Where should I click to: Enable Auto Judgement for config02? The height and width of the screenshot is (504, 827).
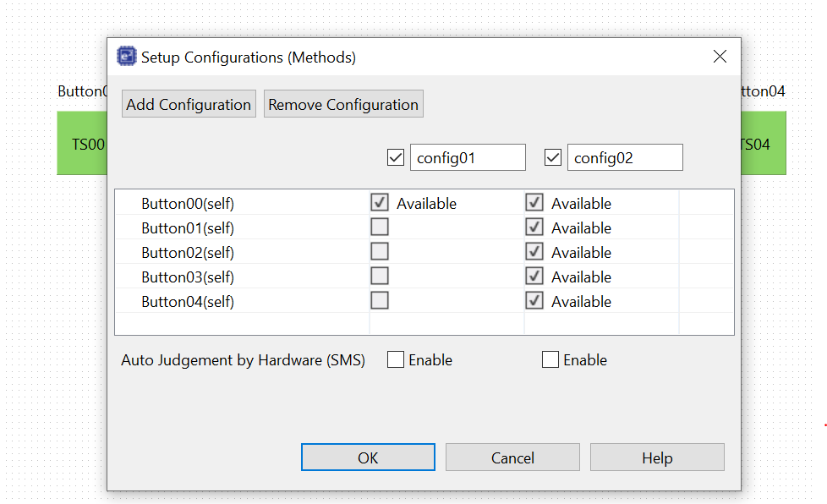[550, 360]
